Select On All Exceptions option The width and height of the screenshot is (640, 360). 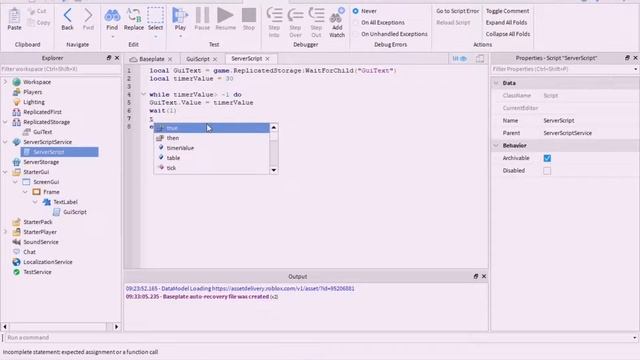coord(378,22)
